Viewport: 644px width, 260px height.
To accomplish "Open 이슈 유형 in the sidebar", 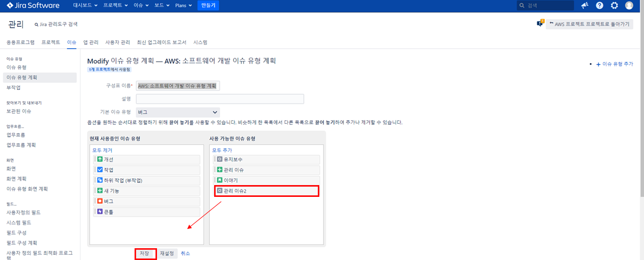I will coord(17,67).
